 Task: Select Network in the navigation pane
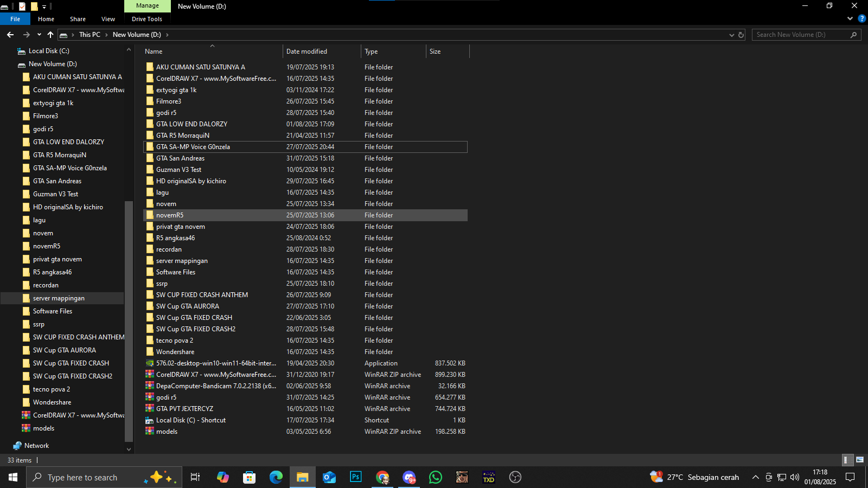click(x=36, y=446)
